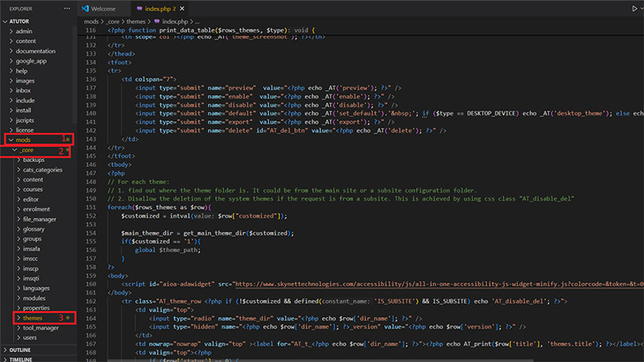Open the Explorer more actions ellipsis
Image resolution: width=644 pixels, height=362 pixels.
click(x=67, y=9)
